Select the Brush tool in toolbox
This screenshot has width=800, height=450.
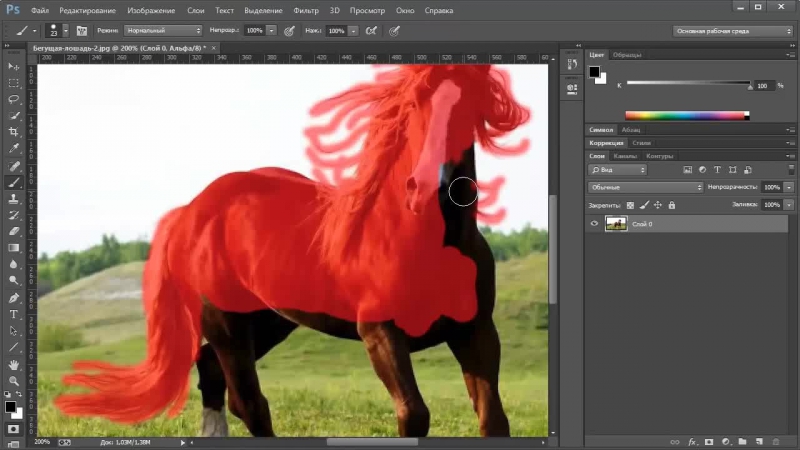click(13, 182)
